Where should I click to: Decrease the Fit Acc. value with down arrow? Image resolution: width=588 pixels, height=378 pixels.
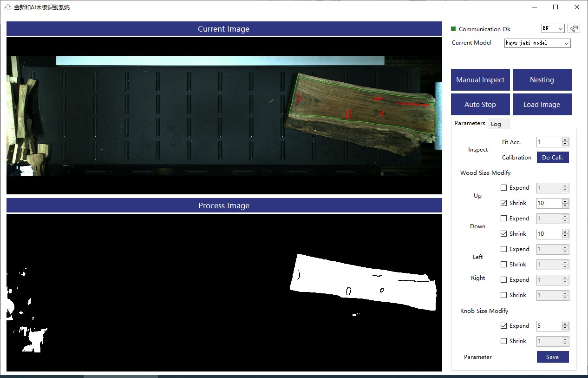[x=565, y=144]
